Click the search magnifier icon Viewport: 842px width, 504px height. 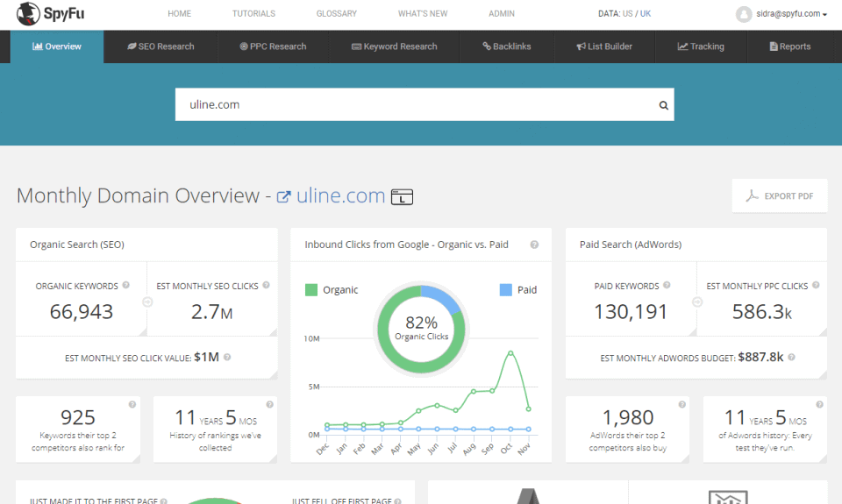tap(664, 105)
